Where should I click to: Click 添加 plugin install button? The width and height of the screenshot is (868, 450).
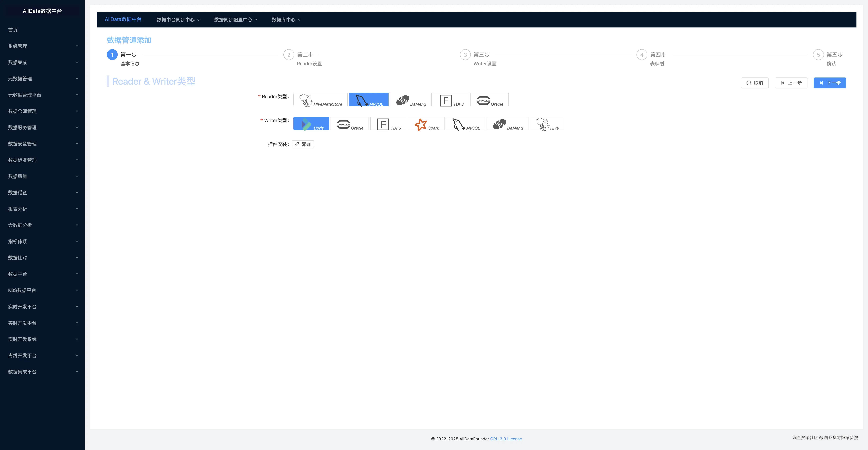pos(303,144)
